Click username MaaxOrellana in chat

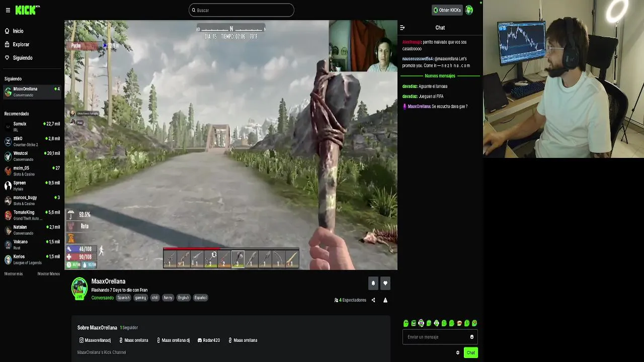[419, 107]
